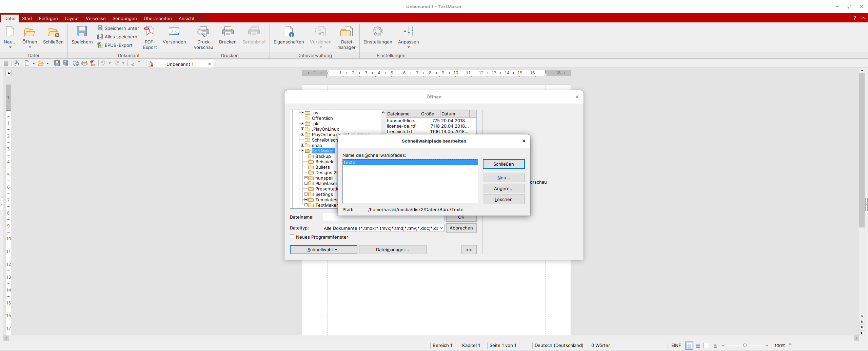Click the touch mode hand icon

point(16,63)
